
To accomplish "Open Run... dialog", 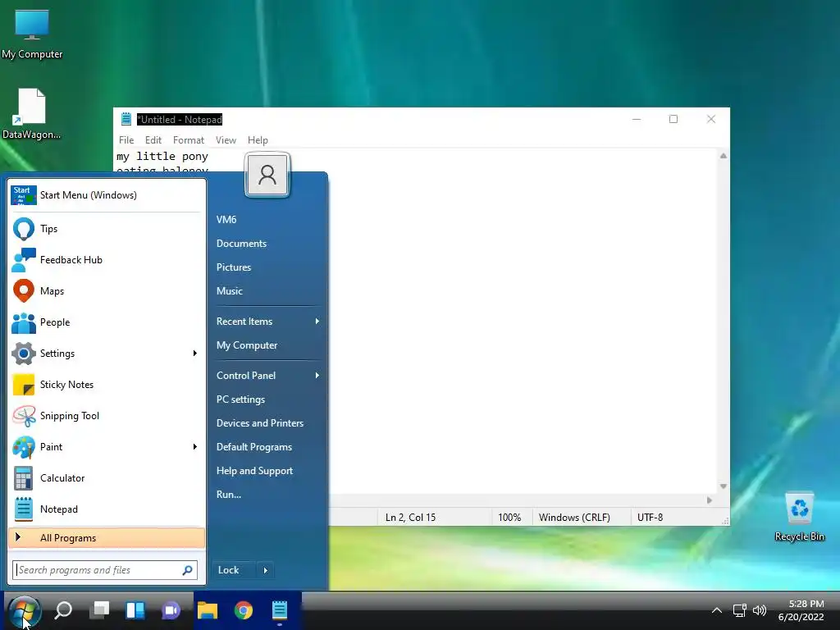I will pos(229,495).
